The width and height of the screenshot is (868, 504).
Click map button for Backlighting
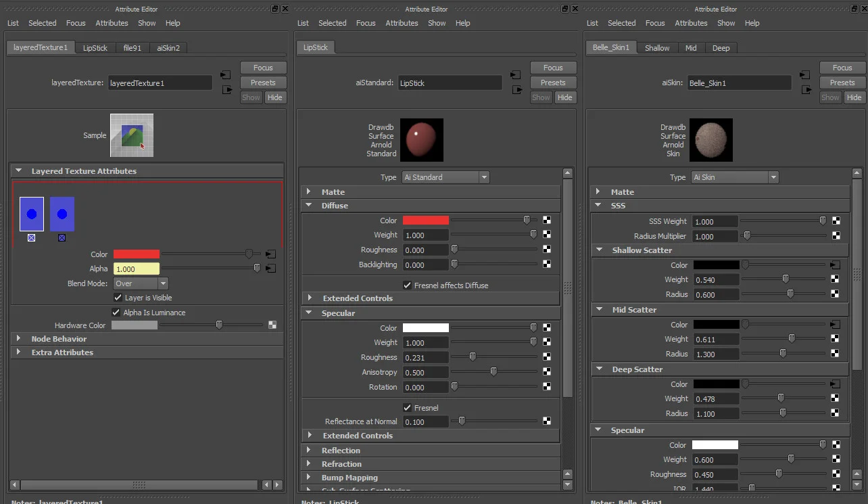click(x=547, y=265)
